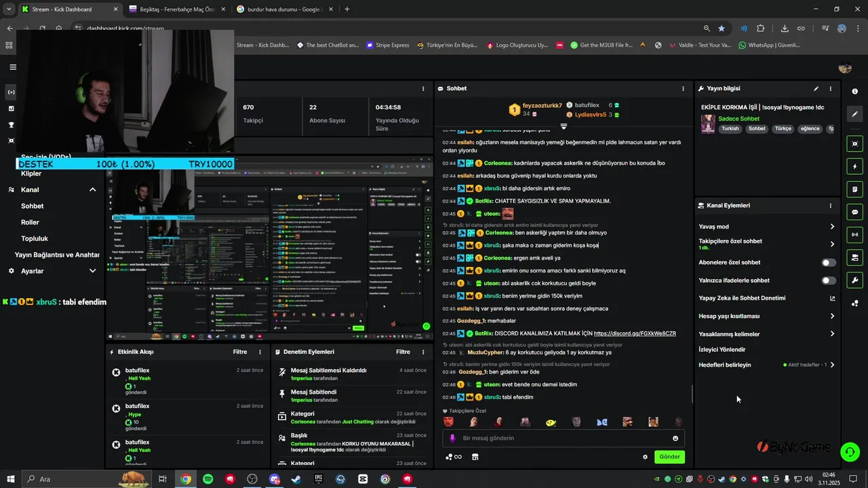Toggle Abonelere özel sohbet switch
The width and height of the screenshot is (868, 488).
point(829,262)
